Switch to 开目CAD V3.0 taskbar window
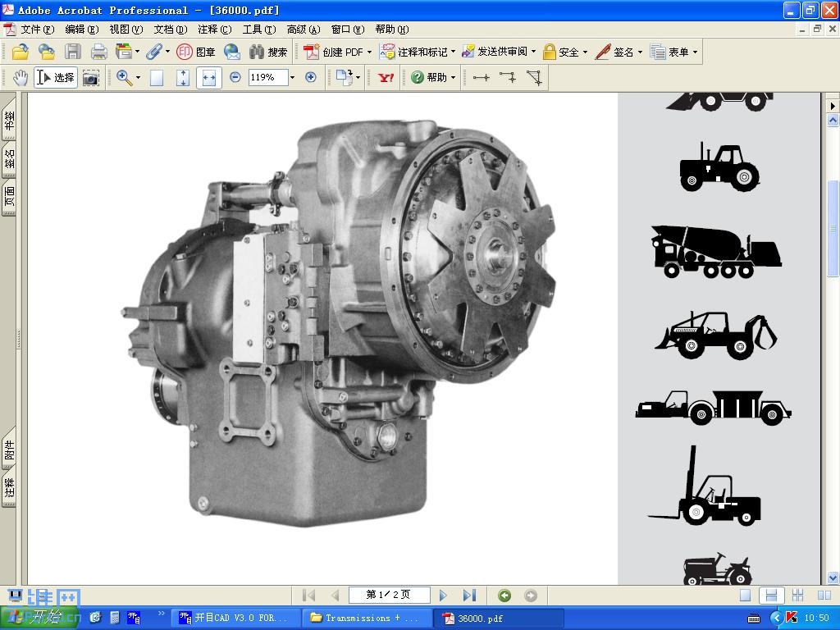This screenshot has width=840, height=630. pos(235,618)
